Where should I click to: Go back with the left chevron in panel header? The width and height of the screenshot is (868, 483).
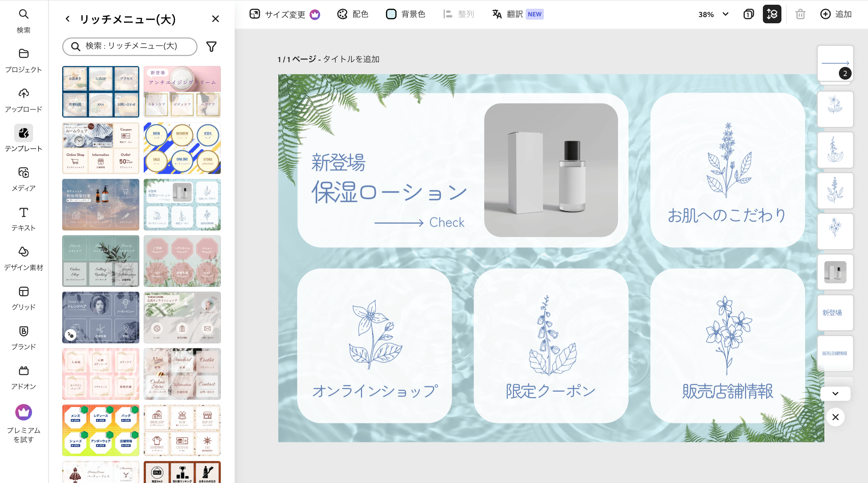68,19
